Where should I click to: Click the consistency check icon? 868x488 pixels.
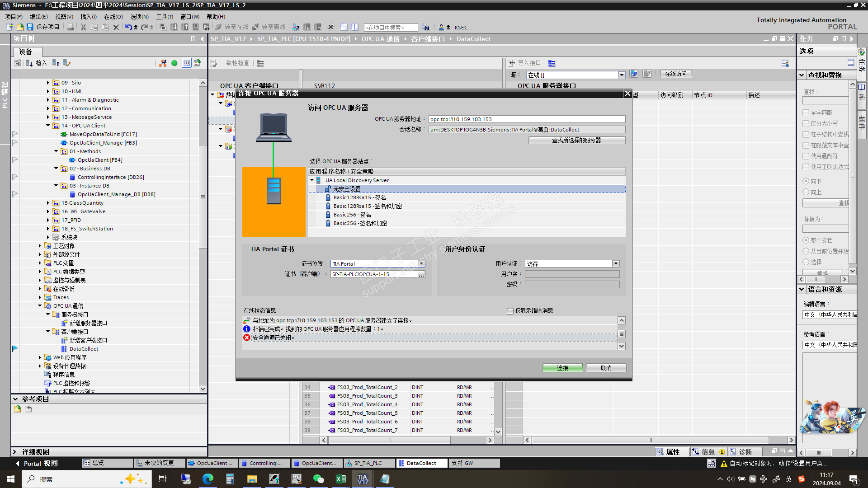[214, 63]
